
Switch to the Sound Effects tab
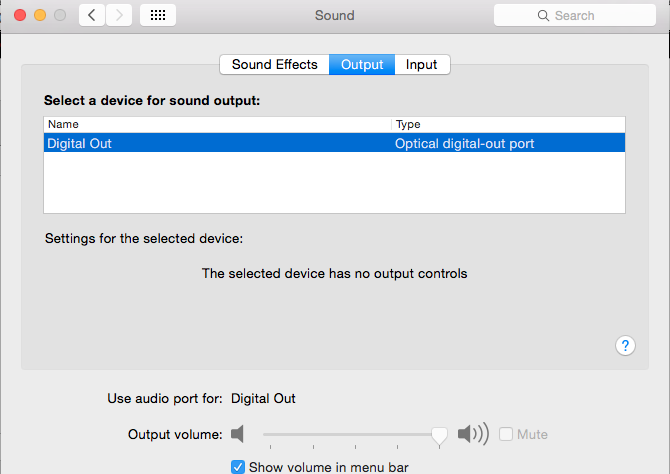point(274,64)
